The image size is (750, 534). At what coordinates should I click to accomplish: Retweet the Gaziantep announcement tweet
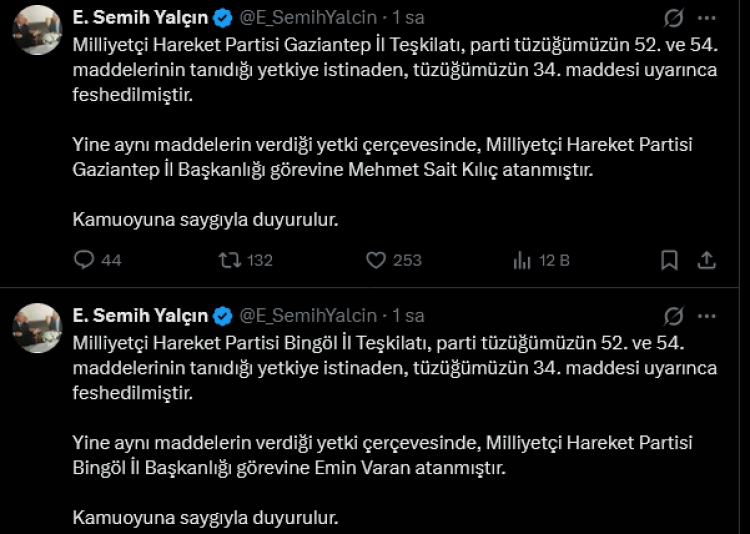point(230,260)
